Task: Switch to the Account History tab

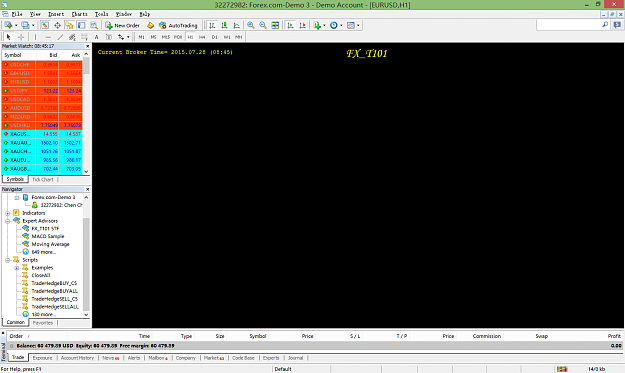Action: coord(77,358)
